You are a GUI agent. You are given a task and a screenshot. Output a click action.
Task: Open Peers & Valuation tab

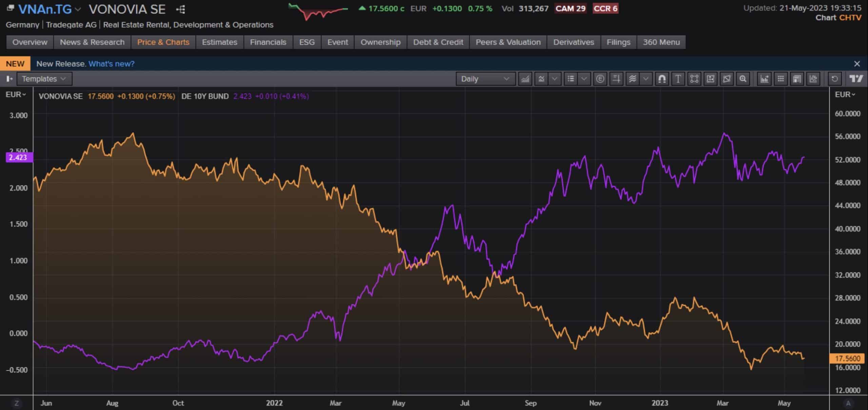coord(508,42)
